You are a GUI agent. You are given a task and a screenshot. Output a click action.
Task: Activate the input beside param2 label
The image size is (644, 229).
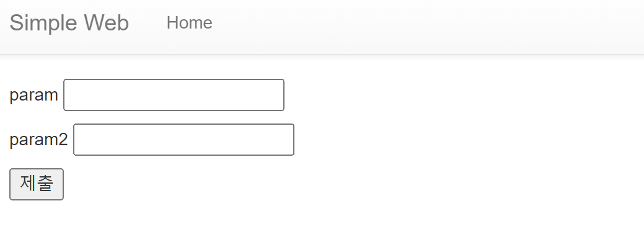coord(183,140)
